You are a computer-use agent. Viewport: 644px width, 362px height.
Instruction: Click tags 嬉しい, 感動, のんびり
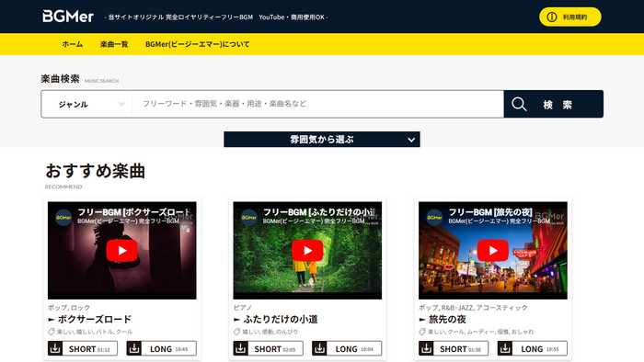pyautogui.click(x=270, y=332)
